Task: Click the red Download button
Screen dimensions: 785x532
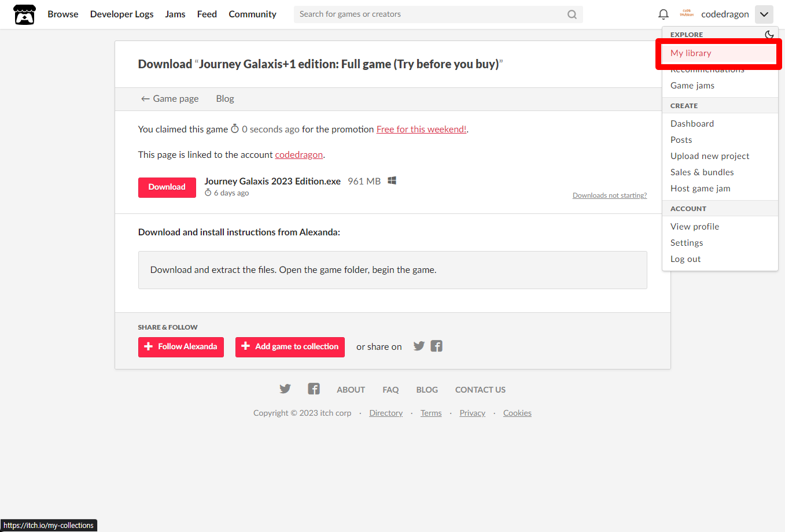Action: tap(167, 187)
